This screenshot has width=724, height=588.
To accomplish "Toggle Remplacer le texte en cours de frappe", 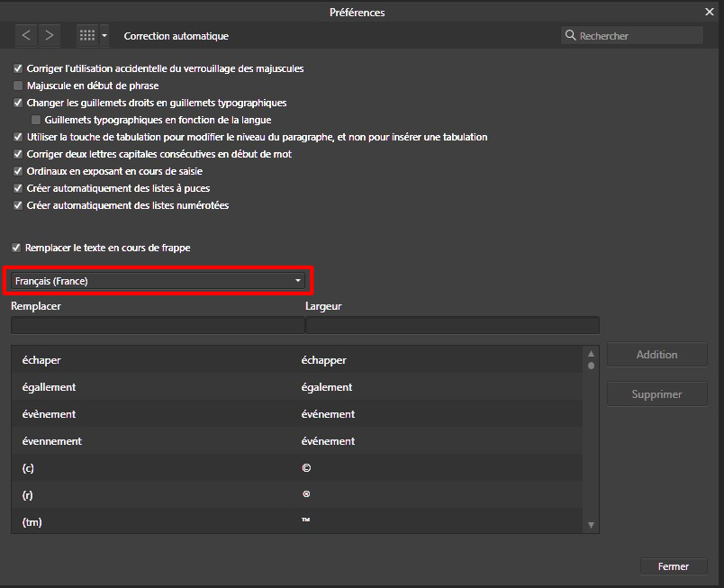I will click(x=16, y=248).
